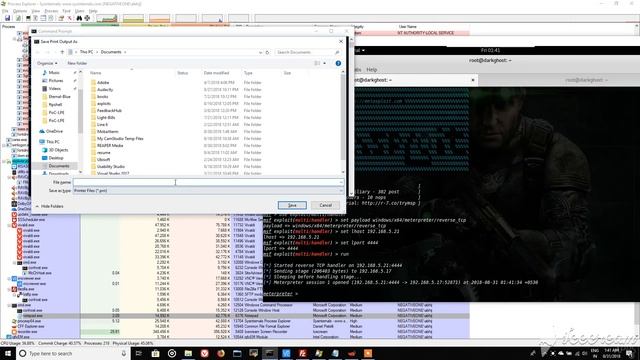Click the taskbar clock

611,353
